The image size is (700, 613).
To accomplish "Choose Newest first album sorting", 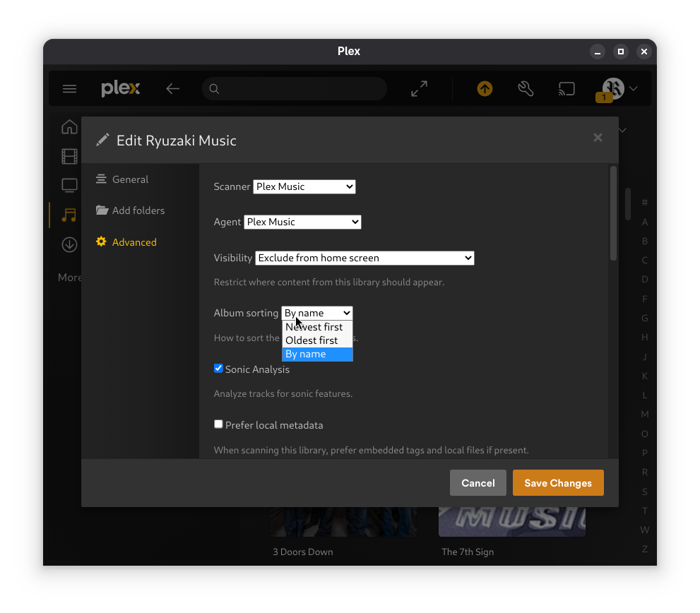I will coord(317,327).
